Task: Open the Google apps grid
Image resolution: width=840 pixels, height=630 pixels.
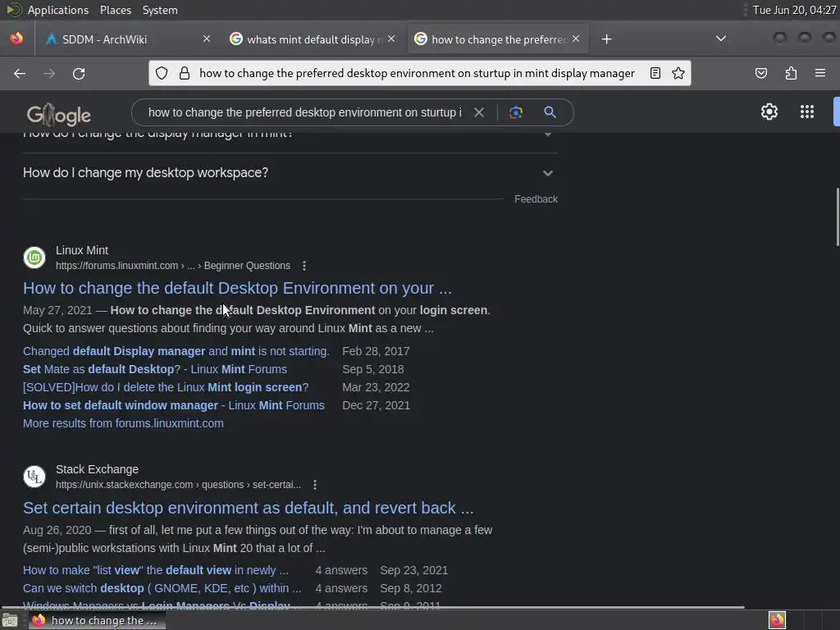Action: [x=807, y=112]
